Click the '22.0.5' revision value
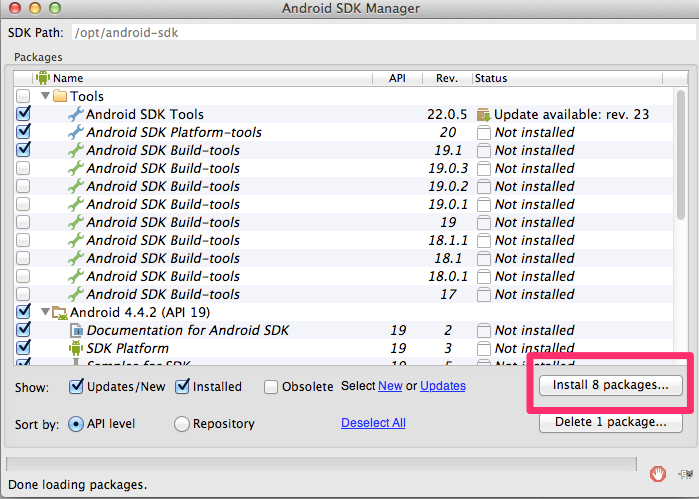Screen dimensions: 699x499 pos(447,115)
